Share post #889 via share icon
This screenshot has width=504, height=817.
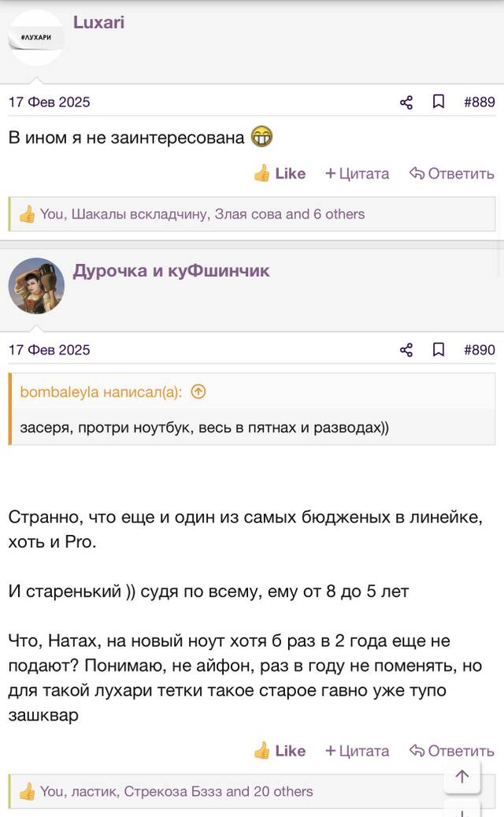click(406, 102)
